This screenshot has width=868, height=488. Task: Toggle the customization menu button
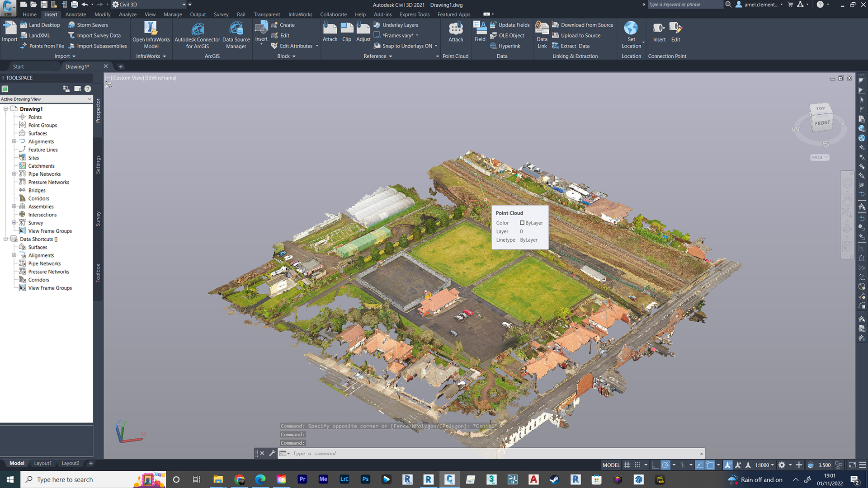pos(862,465)
